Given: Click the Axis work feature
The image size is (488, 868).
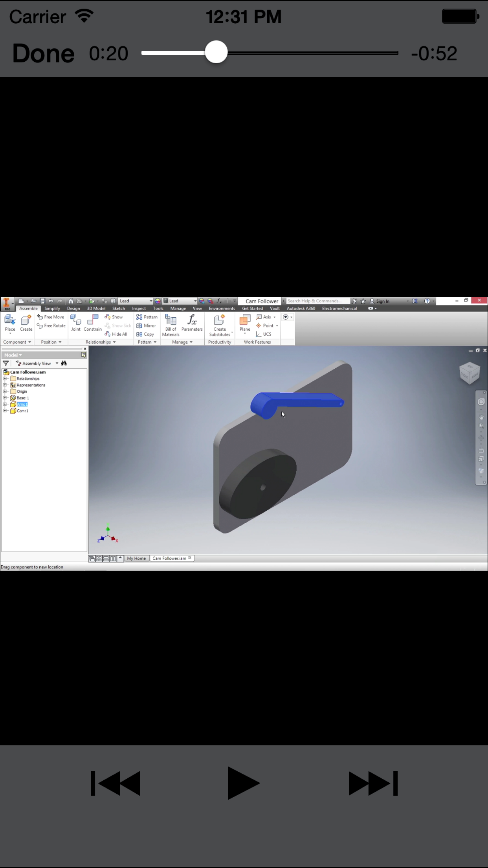Looking at the screenshot, I should (x=264, y=317).
